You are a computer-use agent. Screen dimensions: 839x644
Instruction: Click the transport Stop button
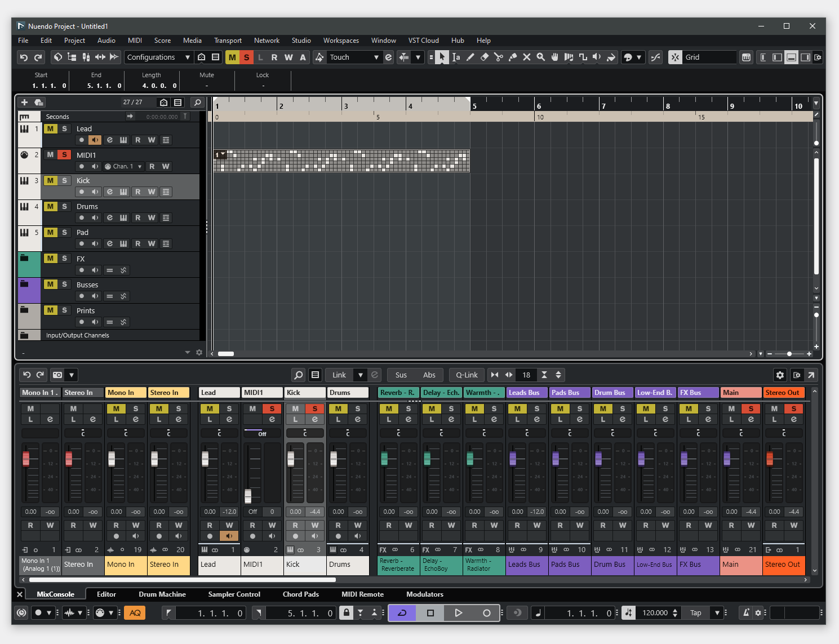430,612
